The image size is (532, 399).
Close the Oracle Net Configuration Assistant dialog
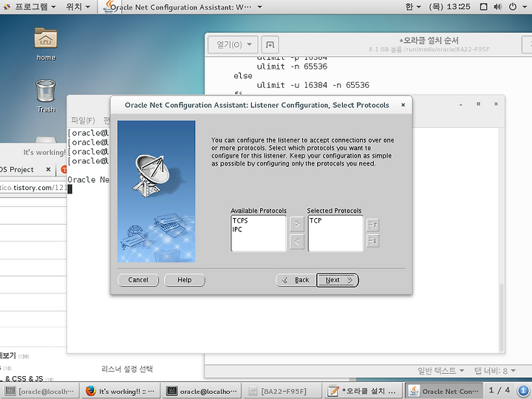[403, 105]
